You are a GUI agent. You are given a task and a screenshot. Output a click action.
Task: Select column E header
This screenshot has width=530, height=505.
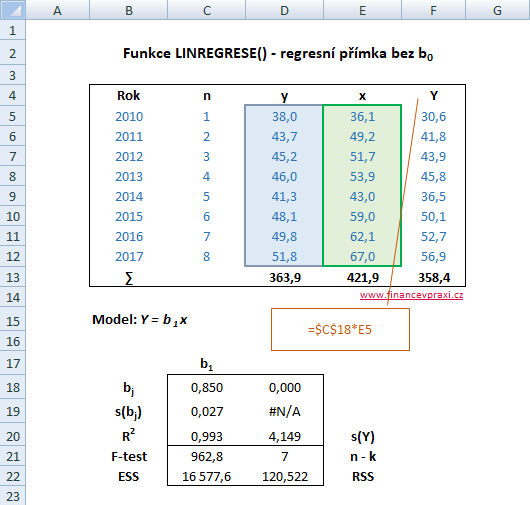click(362, 10)
